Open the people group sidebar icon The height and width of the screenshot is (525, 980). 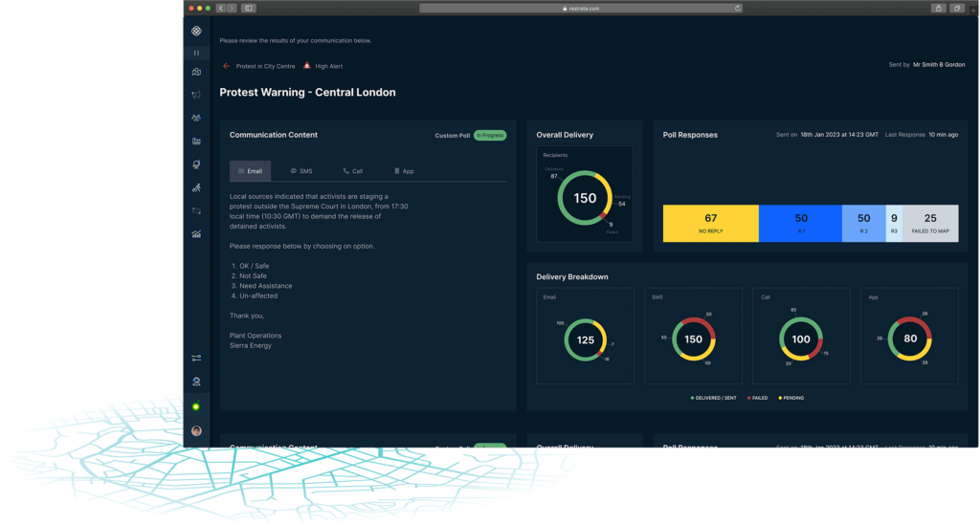point(196,118)
